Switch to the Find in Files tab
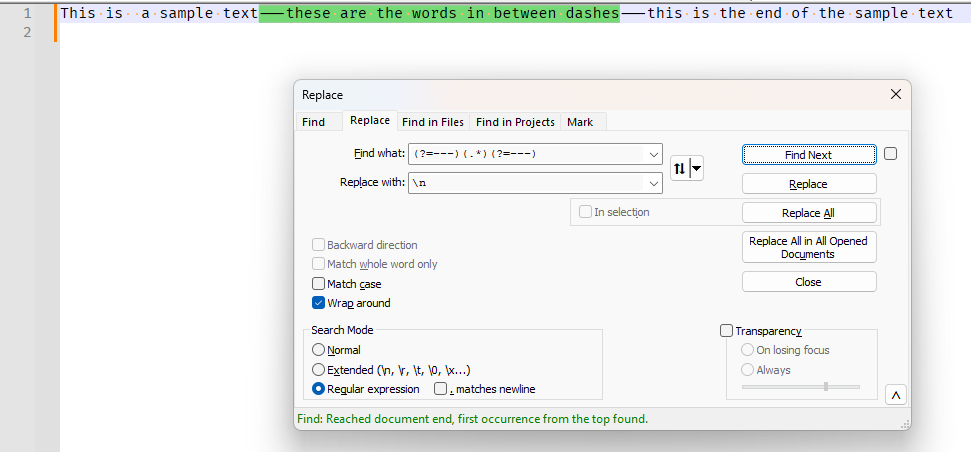 coord(432,122)
